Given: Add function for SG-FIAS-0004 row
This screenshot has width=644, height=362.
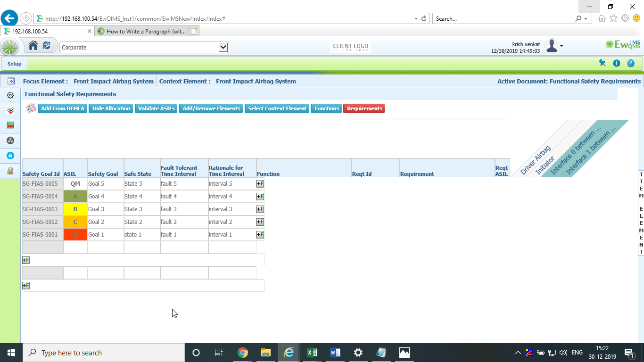Looking at the screenshot, I should pos(260,197).
